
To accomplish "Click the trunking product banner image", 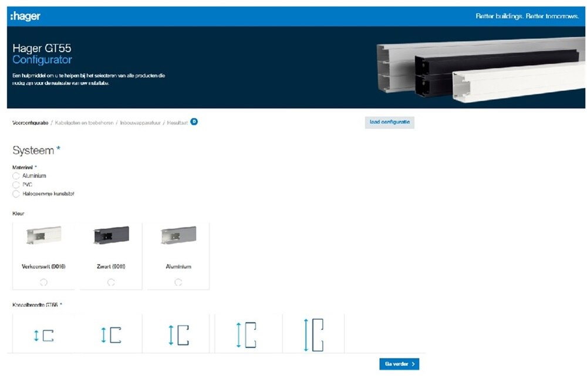I will 481,70.
